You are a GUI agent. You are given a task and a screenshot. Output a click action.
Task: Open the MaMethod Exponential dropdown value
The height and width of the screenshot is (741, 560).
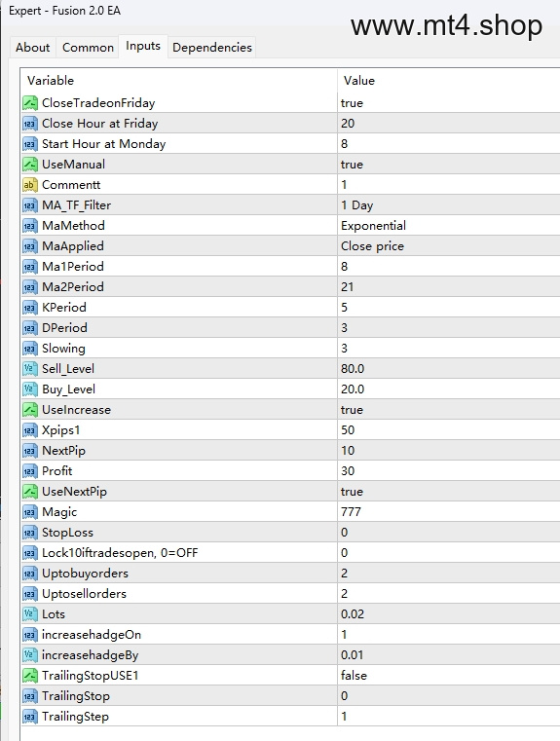coord(448,226)
